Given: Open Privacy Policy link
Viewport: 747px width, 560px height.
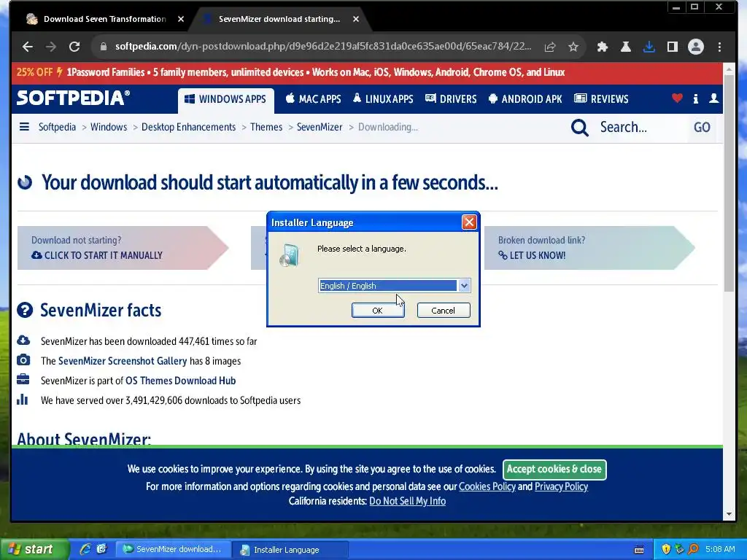Looking at the screenshot, I should point(561,486).
